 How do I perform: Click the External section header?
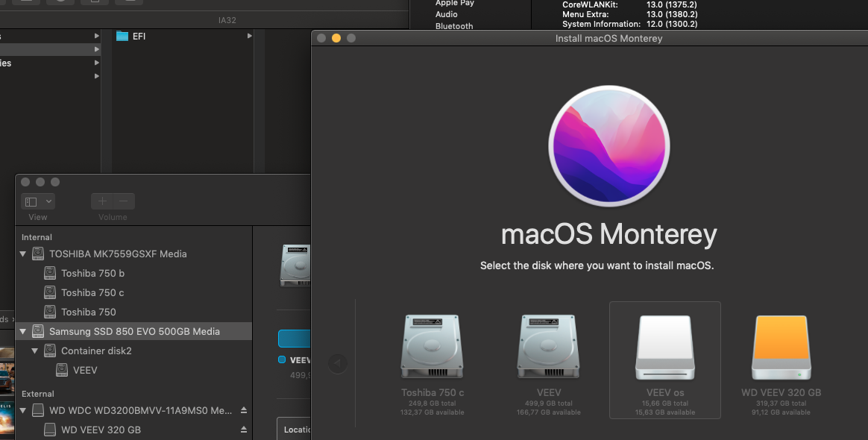37,394
